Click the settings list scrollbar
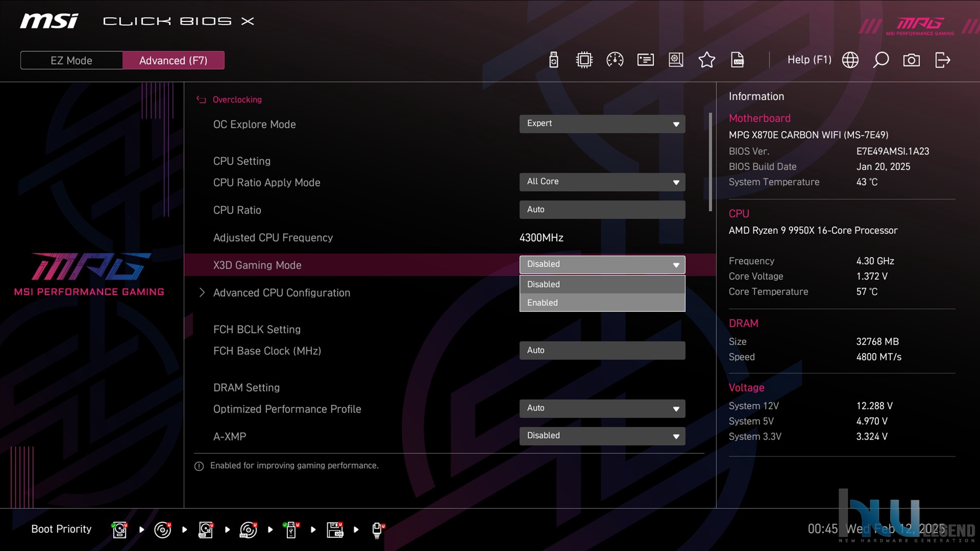 coord(710,162)
